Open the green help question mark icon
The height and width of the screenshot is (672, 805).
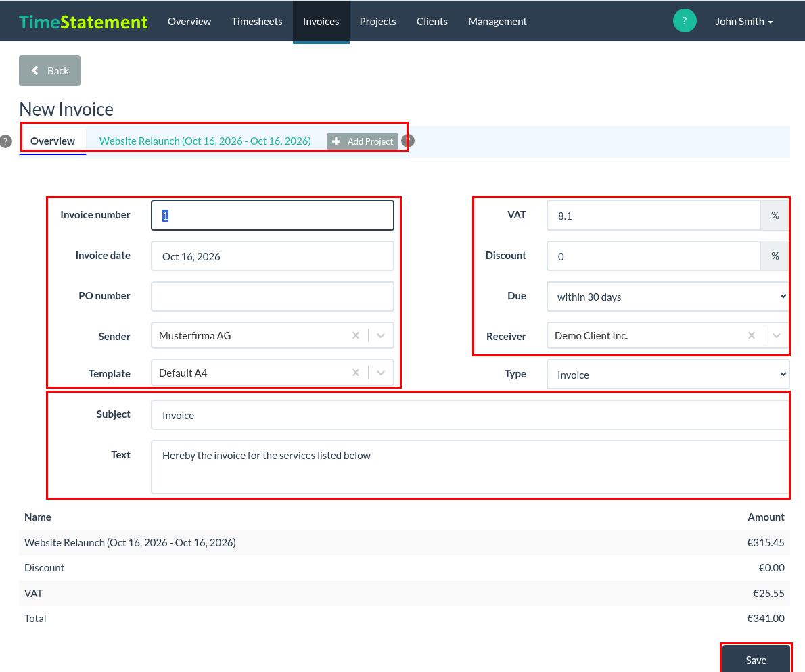(x=685, y=21)
